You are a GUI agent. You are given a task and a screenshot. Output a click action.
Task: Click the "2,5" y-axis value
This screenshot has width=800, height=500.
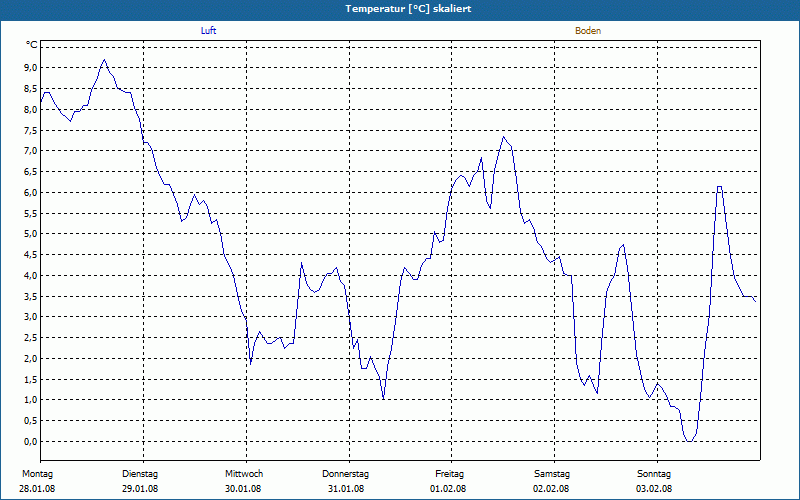31,338
